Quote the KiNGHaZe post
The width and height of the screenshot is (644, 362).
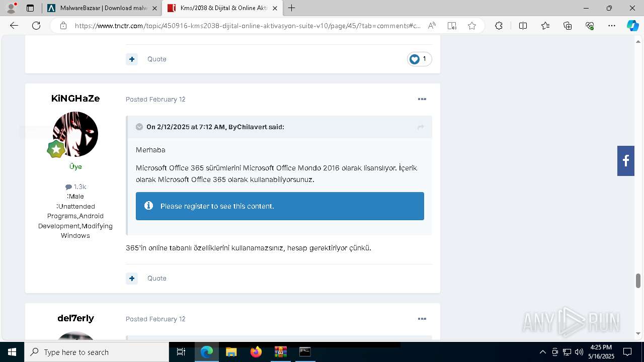(156, 278)
